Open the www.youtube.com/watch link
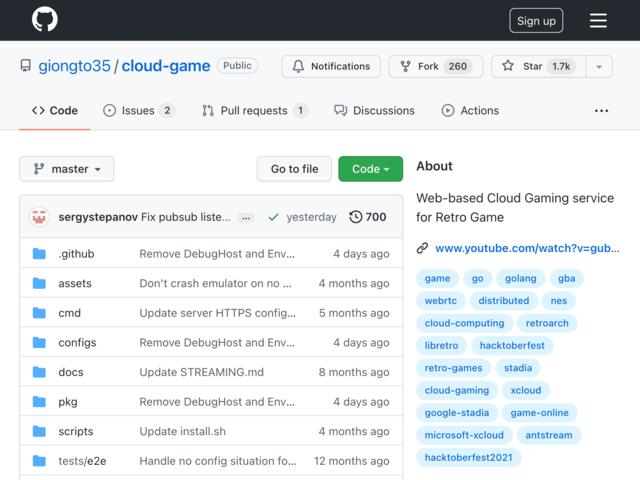This screenshot has width=640, height=480. (x=527, y=248)
